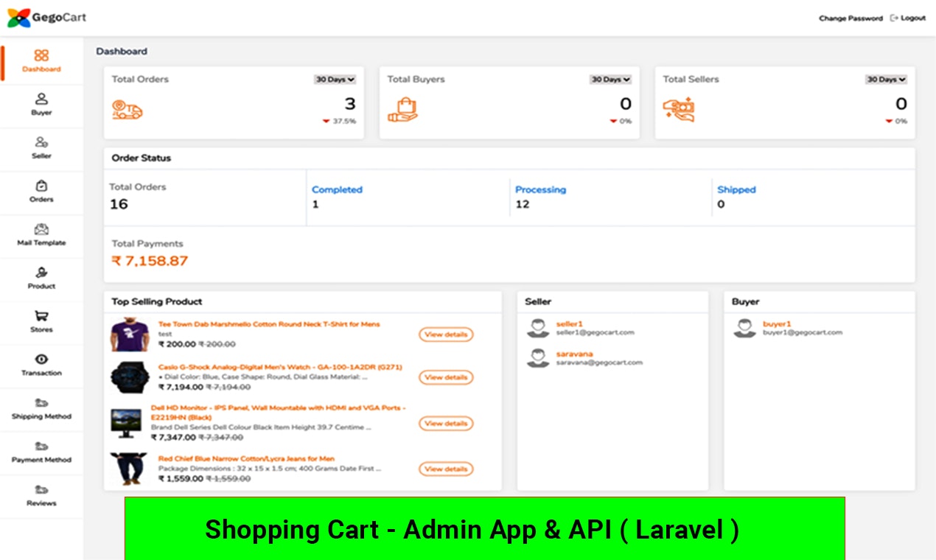Open the Stores cart icon
Image resolution: width=936 pixels, height=560 pixels.
coord(41,316)
